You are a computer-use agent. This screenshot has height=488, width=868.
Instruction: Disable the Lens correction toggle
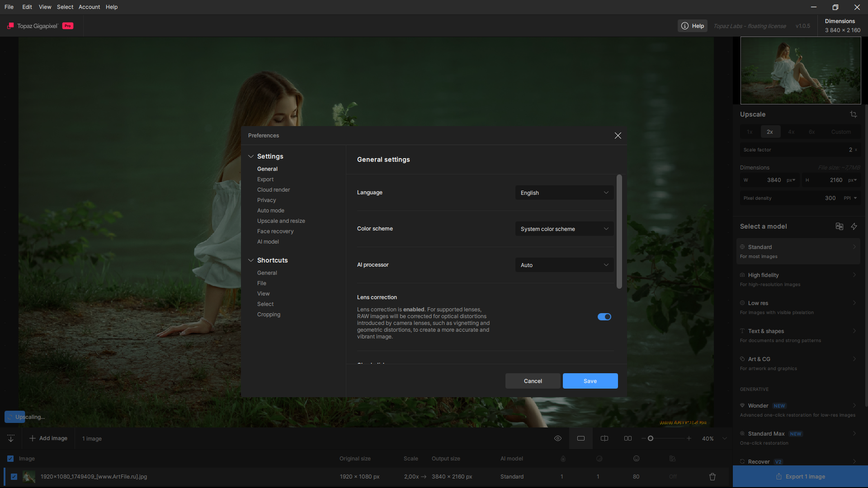tap(604, 317)
